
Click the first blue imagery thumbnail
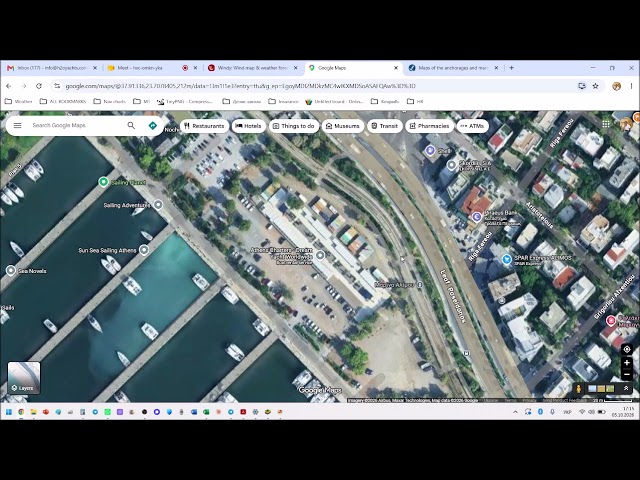[x=592, y=389]
